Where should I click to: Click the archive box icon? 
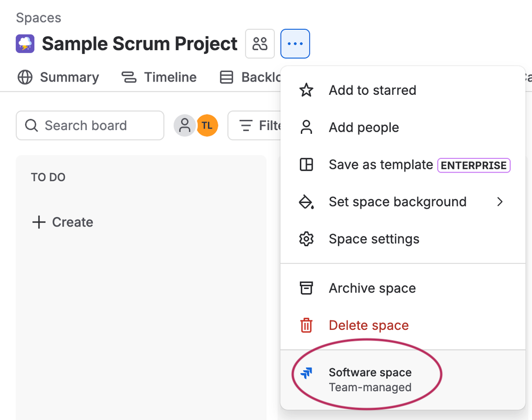(x=306, y=288)
